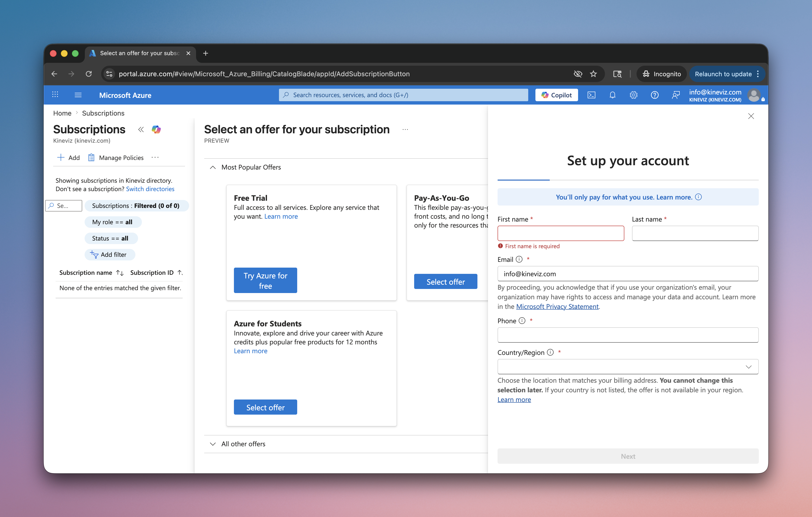Image resolution: width=812 pixels, height=517 pixels.
Task: Expand All other offers section
Action: [213, 444]
